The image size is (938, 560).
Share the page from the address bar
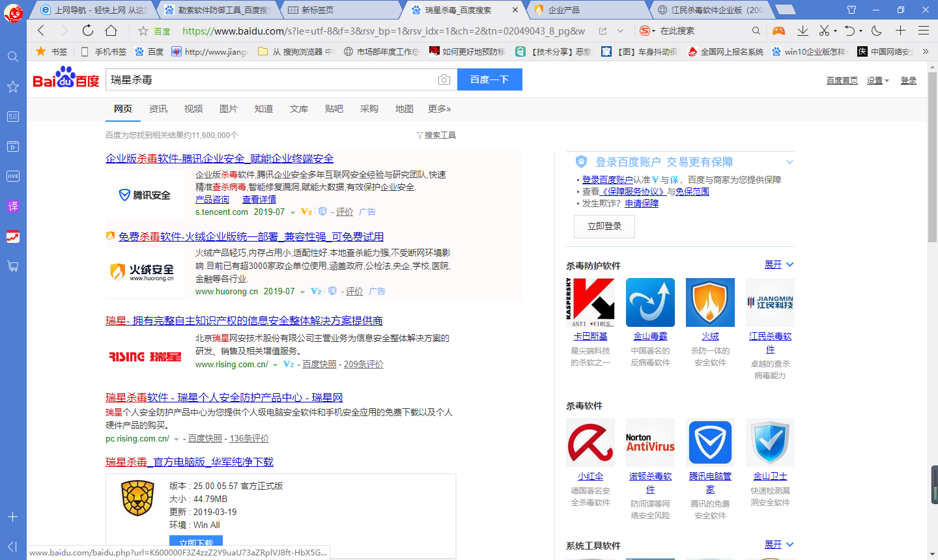click(603, 31)
